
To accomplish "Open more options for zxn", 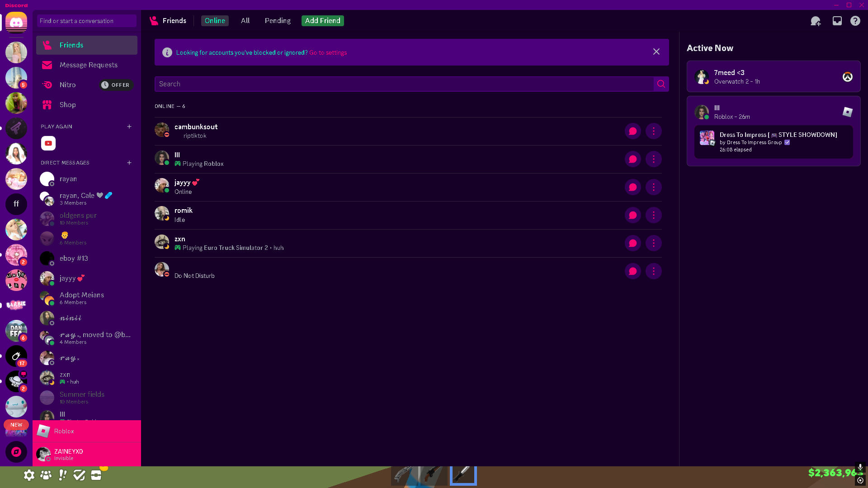I will [653, 244].
